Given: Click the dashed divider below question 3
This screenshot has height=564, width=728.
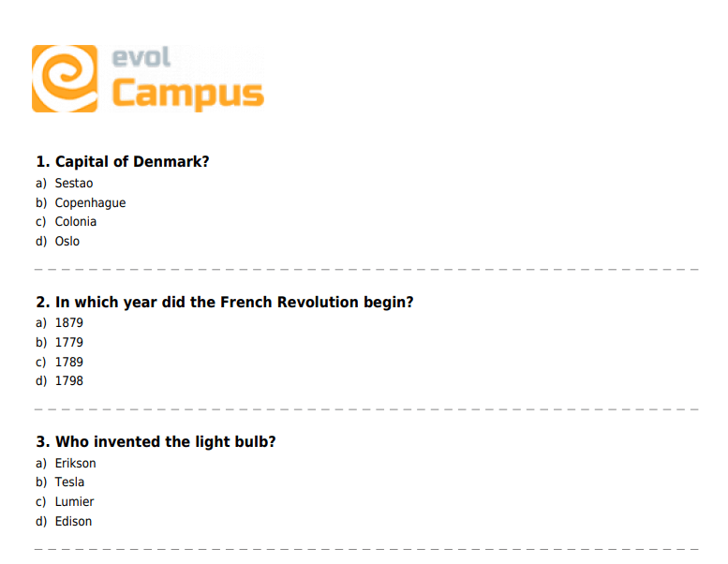Looking at the screenshot, I should 366,549.
